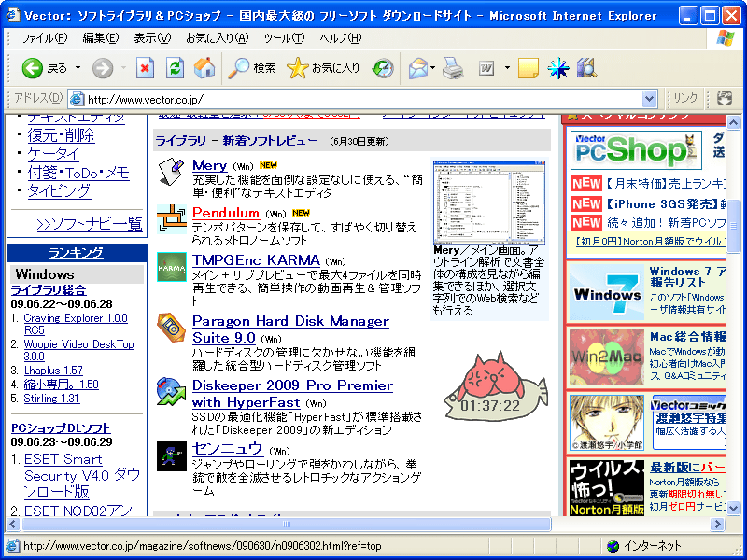747x560 pixels.
Task: Click the Forward arrow toolbar button
Action: (x=103, y=68)
